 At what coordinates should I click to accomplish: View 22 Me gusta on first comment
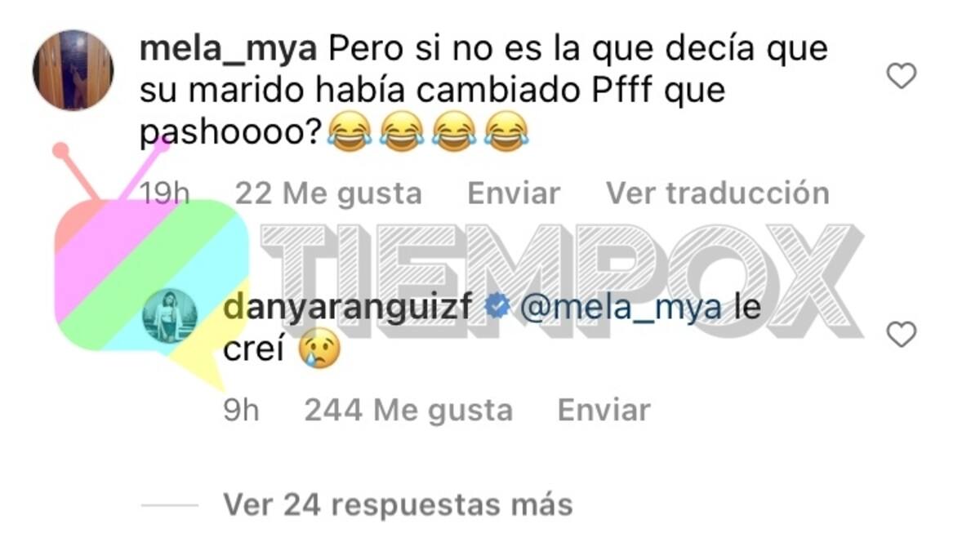click(328, 193)
